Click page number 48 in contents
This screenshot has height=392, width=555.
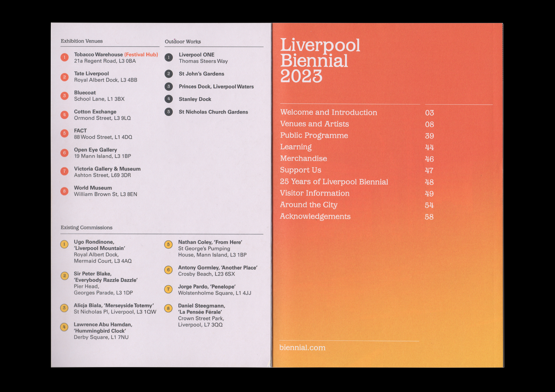(x=429, y=182)
